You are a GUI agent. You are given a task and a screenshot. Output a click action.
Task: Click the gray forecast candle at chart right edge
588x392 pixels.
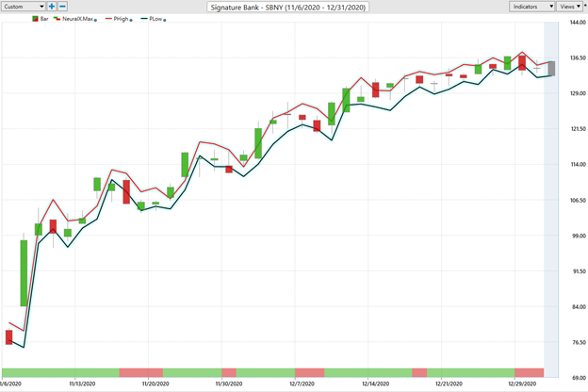[551, 68]
